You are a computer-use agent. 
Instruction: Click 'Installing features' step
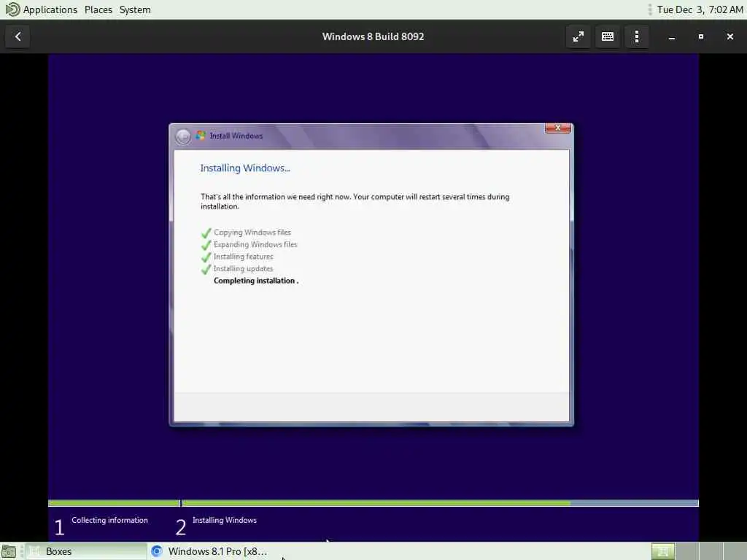[x=244, y=257]
